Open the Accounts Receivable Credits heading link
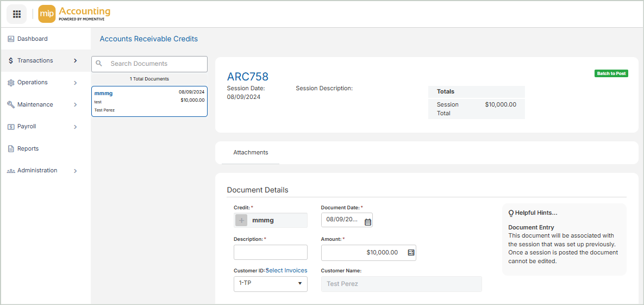 pyautogui.click(x=148, y=39)
